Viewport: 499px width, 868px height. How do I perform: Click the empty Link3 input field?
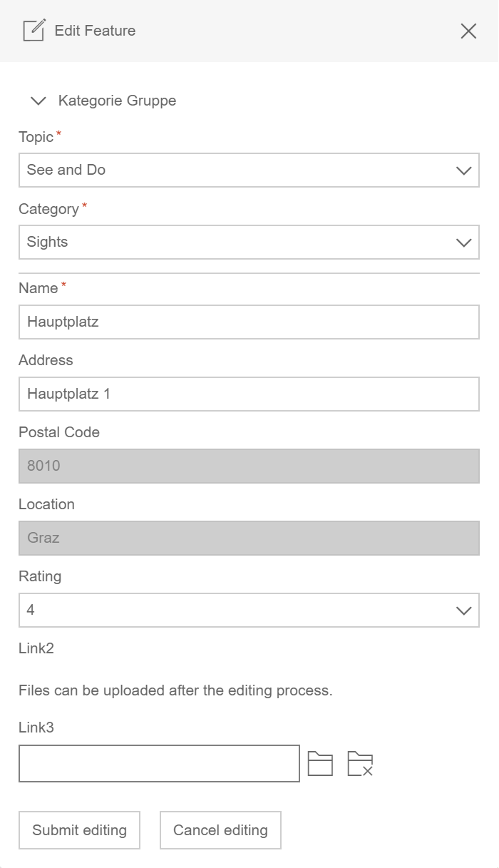(158, 763)
